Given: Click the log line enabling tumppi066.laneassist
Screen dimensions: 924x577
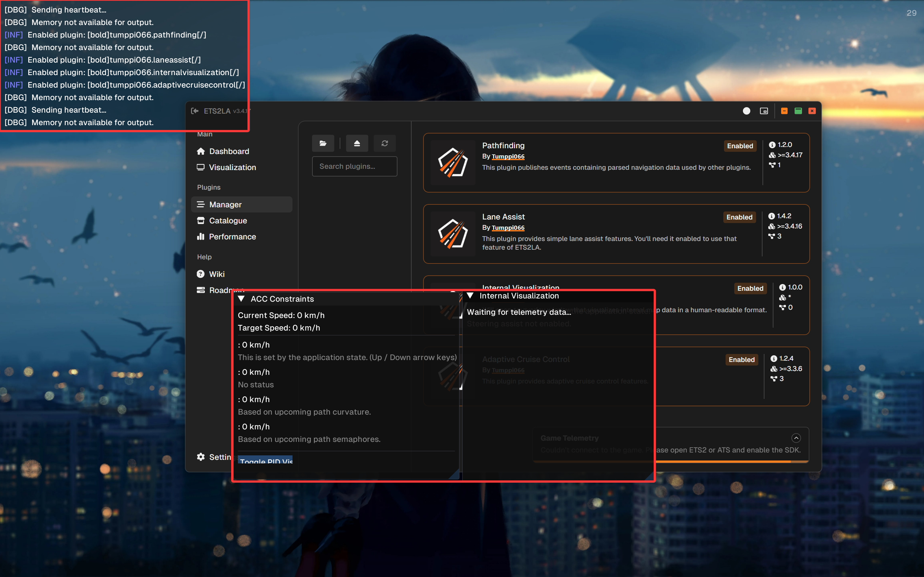Looking at the screenshot, I should [x=103, y=60].
